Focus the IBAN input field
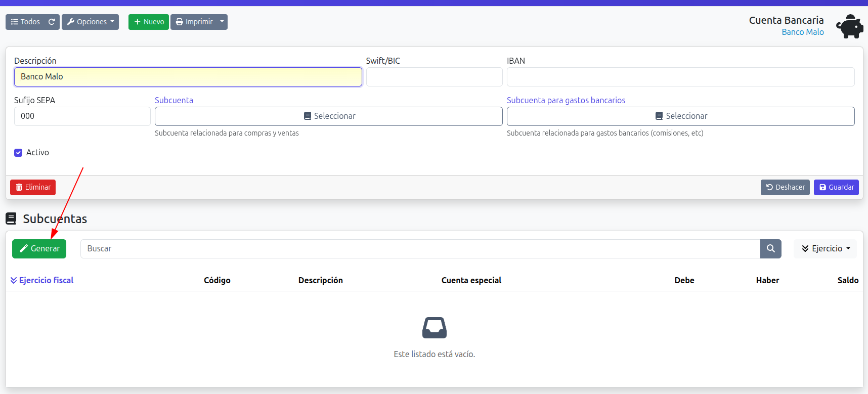Image resolution: width=868 pixels, height=394 pixels. pyautogui.click(x=680, y=77)
